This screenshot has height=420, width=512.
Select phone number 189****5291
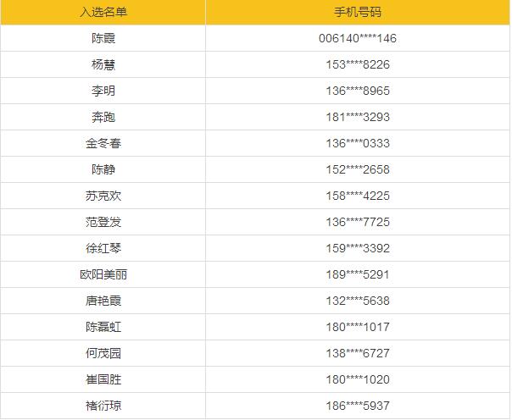click(357, 274)
